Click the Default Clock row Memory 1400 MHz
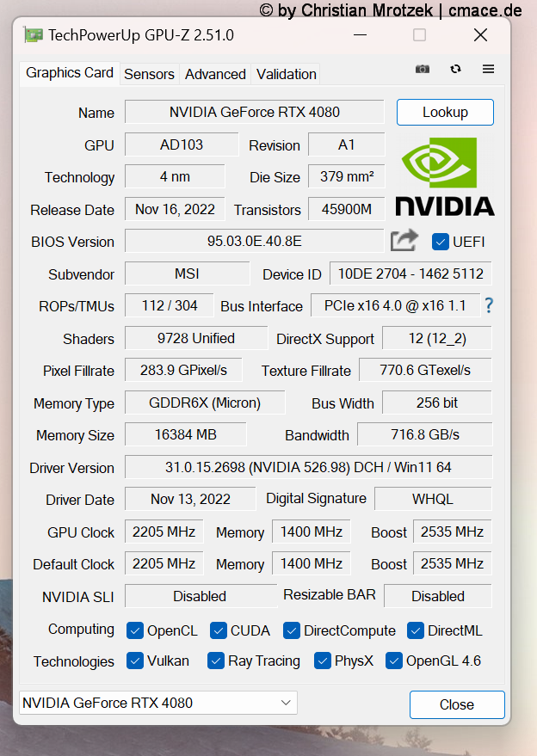 312,563
